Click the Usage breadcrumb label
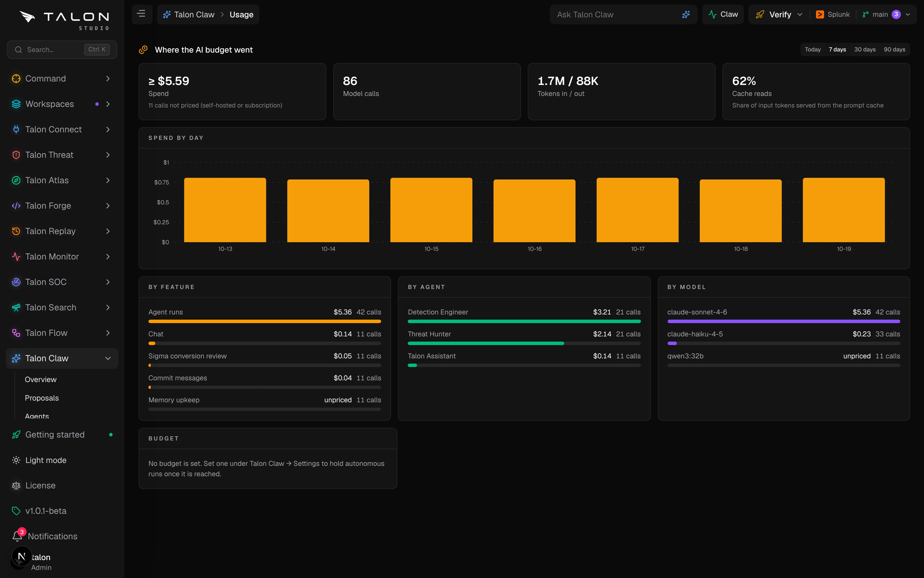 tap(241, 14)
